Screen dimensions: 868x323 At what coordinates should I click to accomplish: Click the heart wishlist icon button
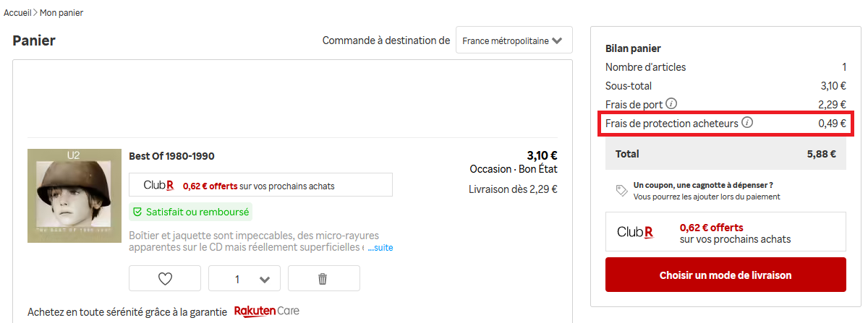pos(165,278)
